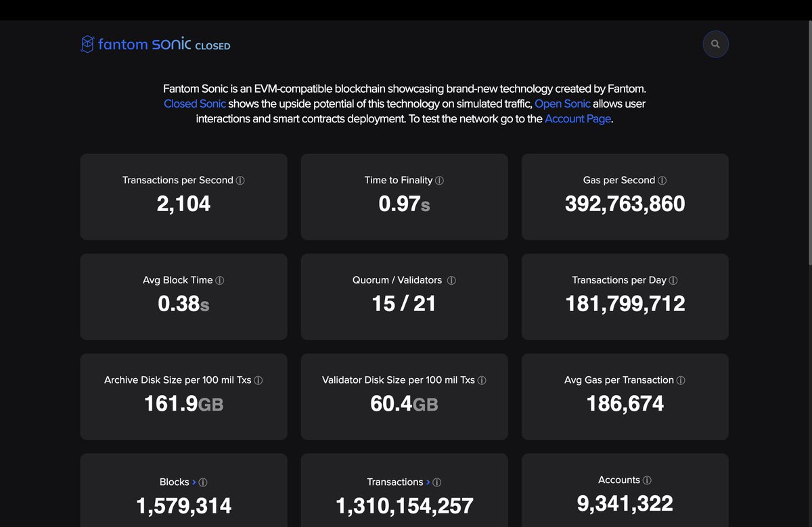Click the 181,799,712 daily transactions value
Image resolution: width=812 pixels, height=527 pixels.
[625, 304]
